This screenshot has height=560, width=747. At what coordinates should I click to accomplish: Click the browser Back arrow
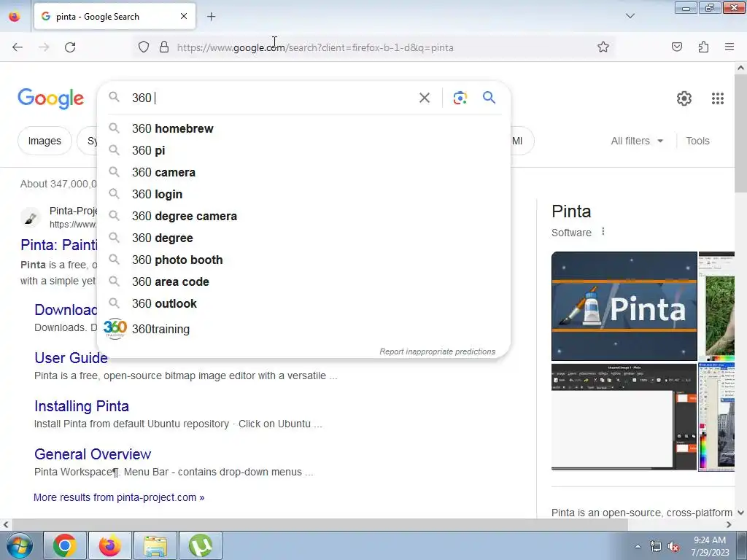(x=18, y=47)
